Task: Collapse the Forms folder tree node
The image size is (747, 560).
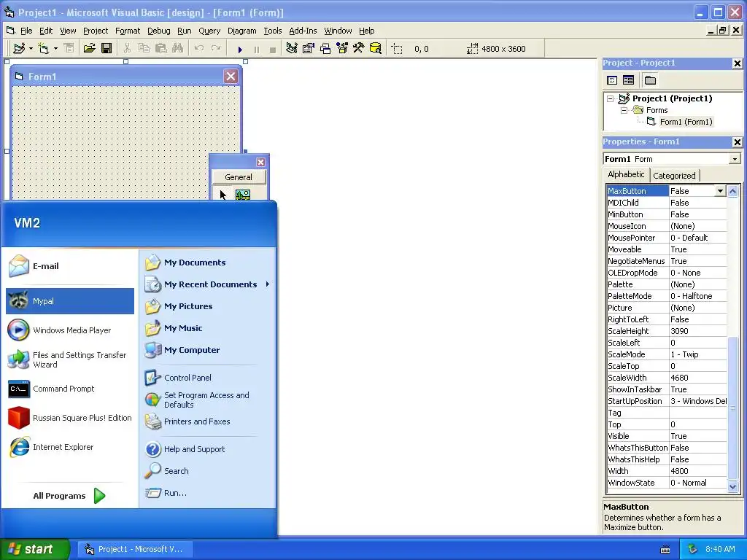Action: (x=624, y=111)
